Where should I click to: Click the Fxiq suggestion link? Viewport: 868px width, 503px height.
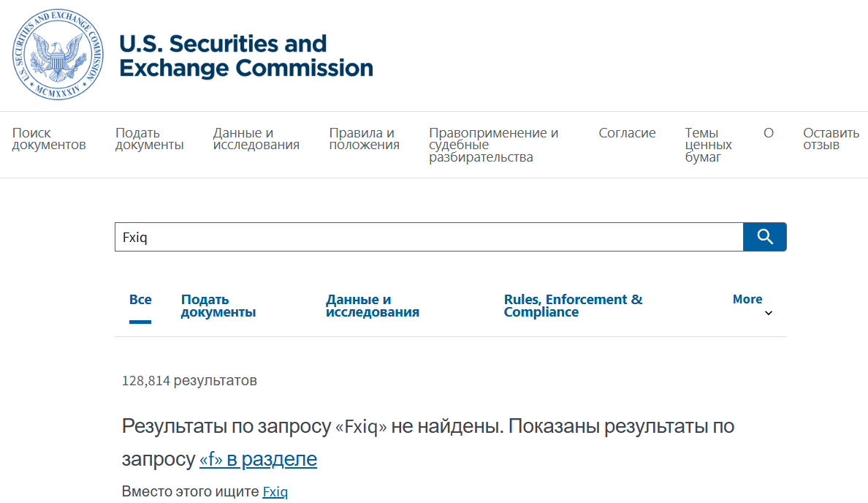click(x=274, y=491)
